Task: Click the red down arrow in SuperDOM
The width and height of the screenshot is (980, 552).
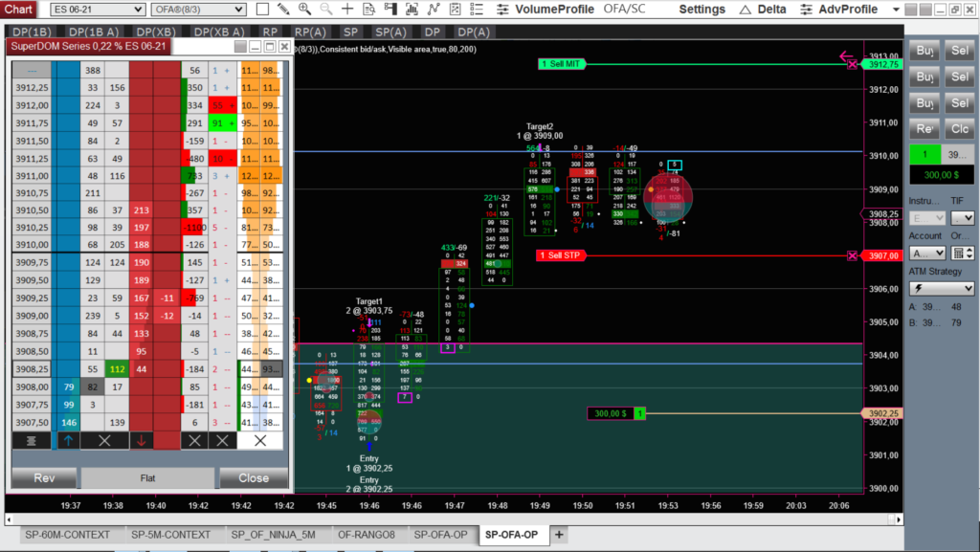Action: pos(142,441)
